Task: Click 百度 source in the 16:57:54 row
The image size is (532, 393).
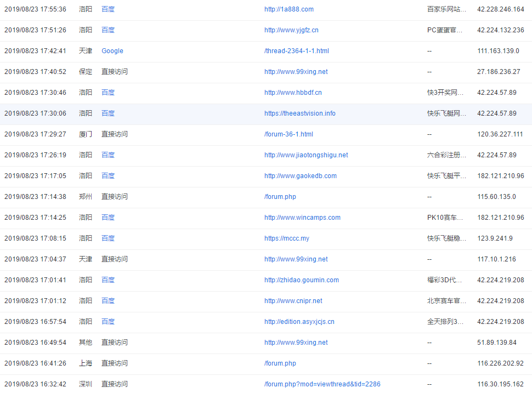Action: 108,321
